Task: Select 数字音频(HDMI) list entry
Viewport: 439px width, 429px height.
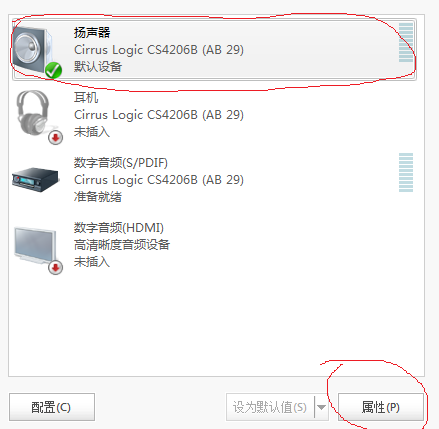Action: click(214, 244)
